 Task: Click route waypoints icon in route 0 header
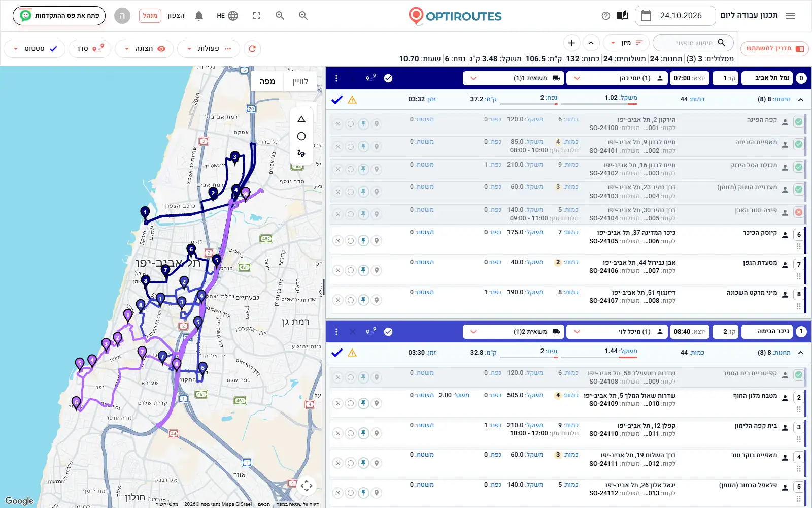coord(371,78)
